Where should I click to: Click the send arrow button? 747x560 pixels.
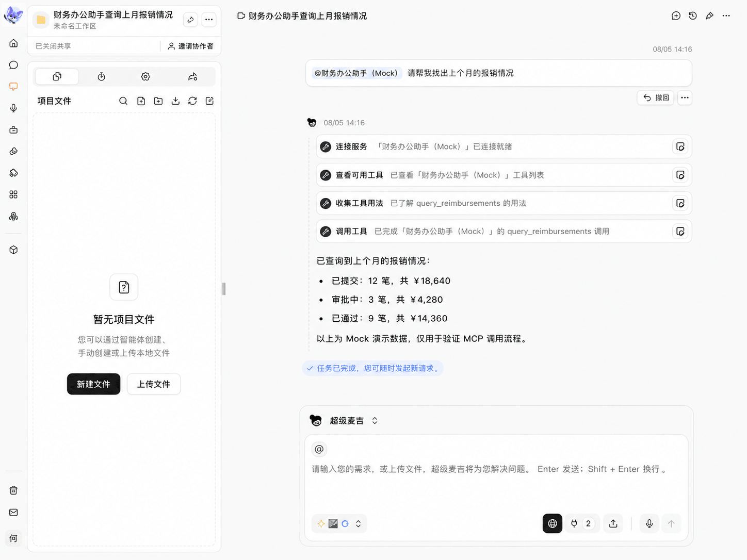tap(671, 523)
